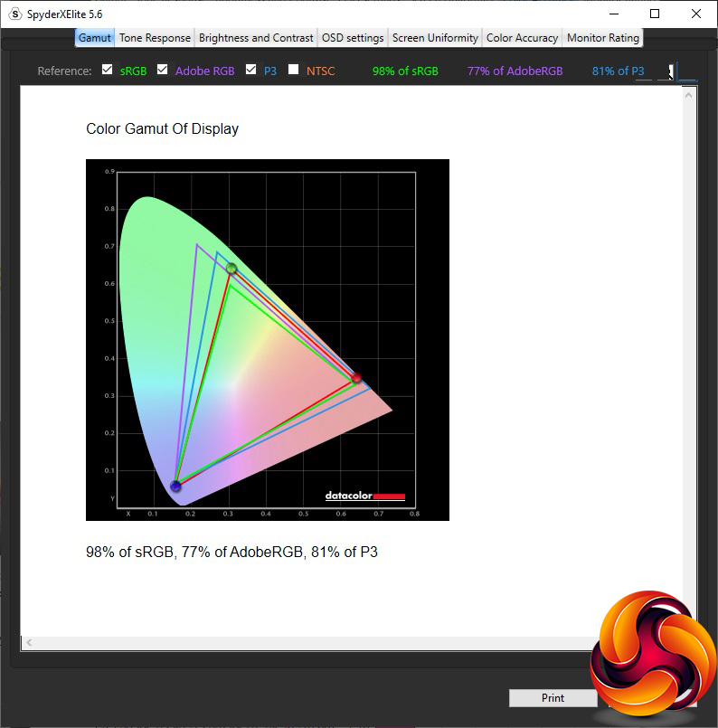
Task: Click the blue primary marker on chart
Action: [x=175, y=487]
